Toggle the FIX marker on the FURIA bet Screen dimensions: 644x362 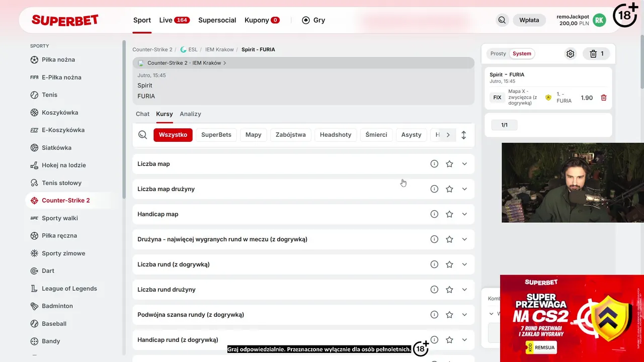(497, 98)
